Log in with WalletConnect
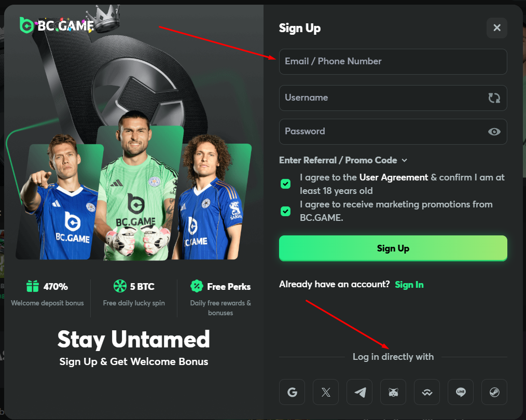This screenshot has width=526, height=420. tap(427, 392)
